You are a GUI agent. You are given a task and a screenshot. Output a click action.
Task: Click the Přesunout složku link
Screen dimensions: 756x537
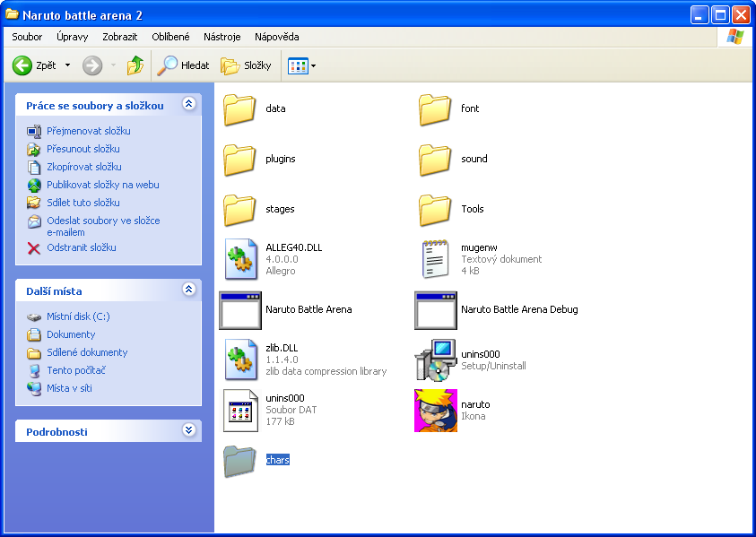coord(83,149)
